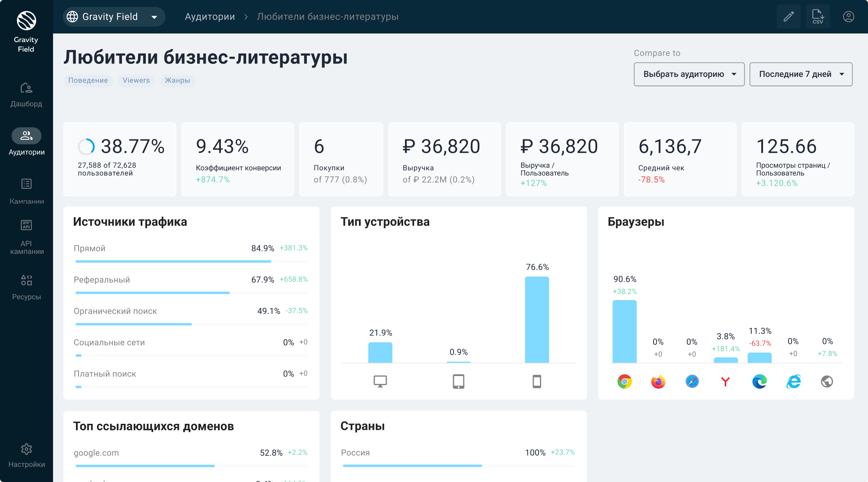Click the Chrome browser icon

click(625, 381)
